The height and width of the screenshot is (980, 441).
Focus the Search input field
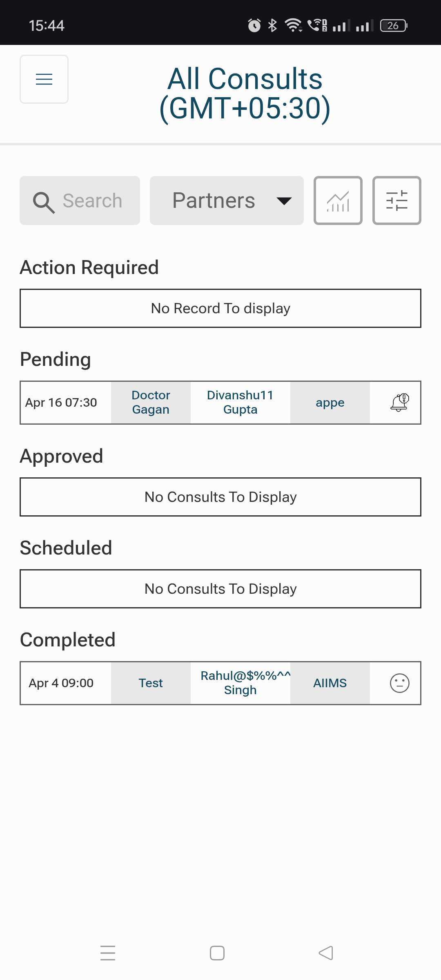92,200
